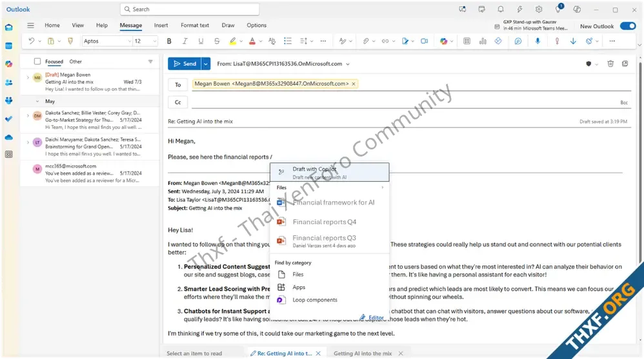644x359 pixels.
Task: Apply bold formatting
Action: pos(169,41)
